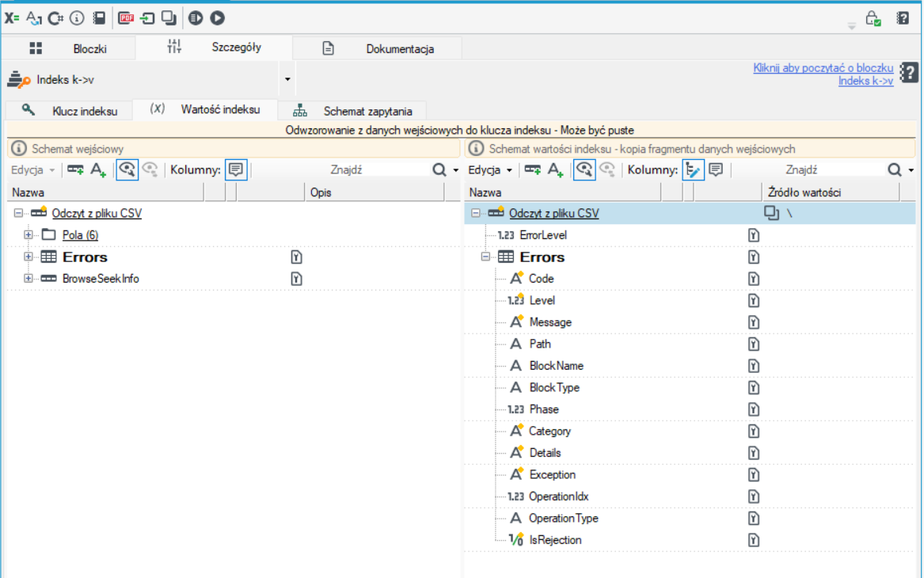Click the duplicate squares icon in top toolbar
Screen dimensions: 924x578
169,18
